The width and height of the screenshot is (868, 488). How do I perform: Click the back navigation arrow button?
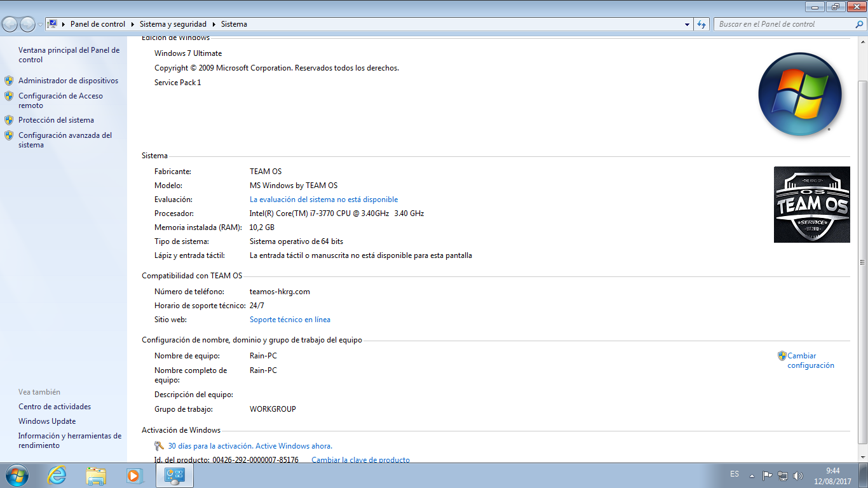(10, 24)
